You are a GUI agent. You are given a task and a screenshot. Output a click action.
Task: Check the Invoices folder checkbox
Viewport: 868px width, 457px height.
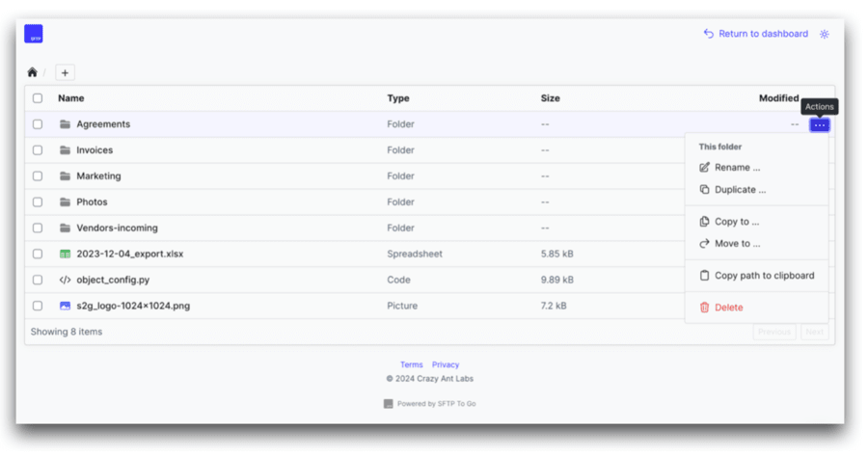pos(38,150)
